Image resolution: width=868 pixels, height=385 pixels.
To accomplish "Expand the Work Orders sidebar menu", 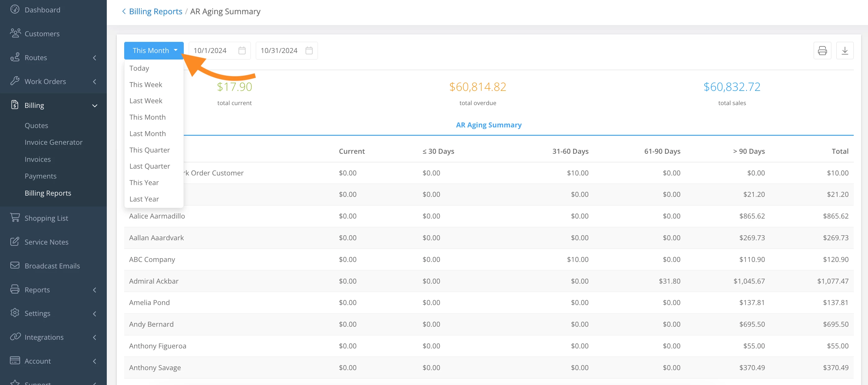I will click(95, 82).
